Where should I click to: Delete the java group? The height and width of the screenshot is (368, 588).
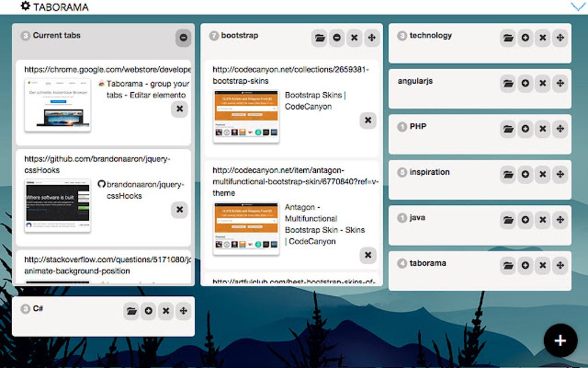tap(542, 220)
